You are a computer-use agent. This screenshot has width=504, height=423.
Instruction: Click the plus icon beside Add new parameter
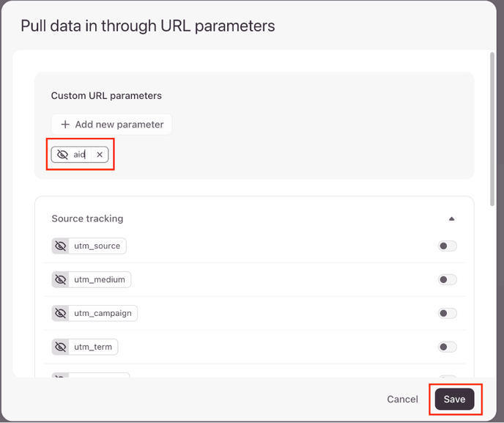tap(65, 124)
